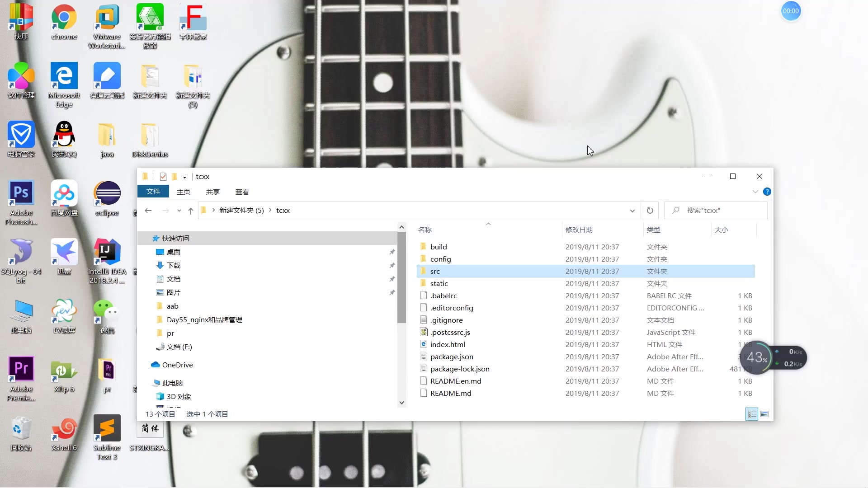Image resolution: width=868 pixels, height=488 pixels.
Task: Open the java folder on the desktop
Action: 107,139
